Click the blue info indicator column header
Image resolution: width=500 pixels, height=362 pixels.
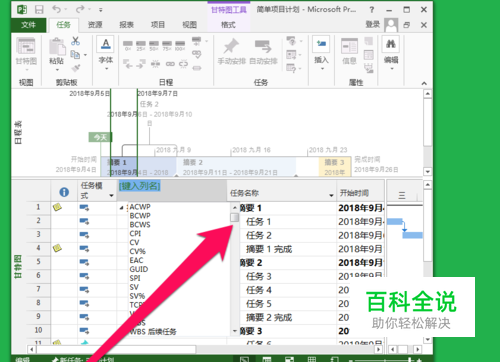(x=64, y=192)
